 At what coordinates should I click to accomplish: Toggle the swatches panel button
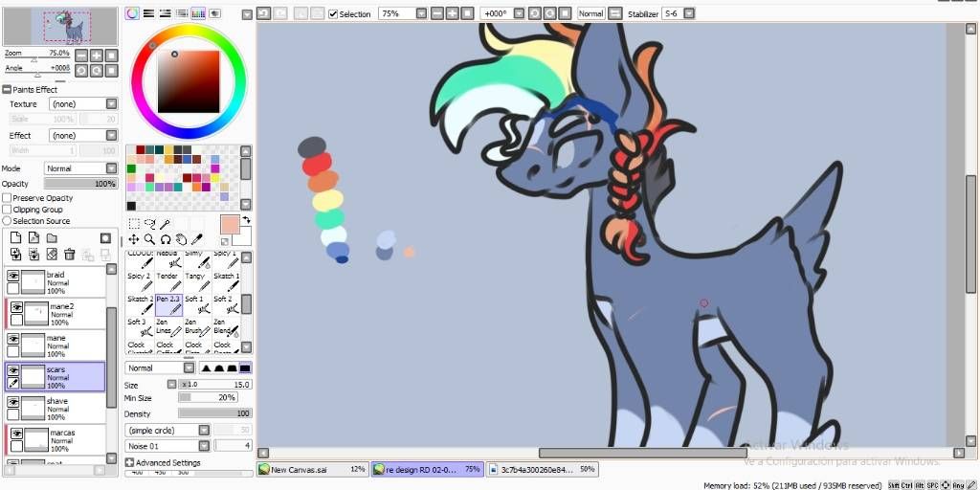click(198, 13)
